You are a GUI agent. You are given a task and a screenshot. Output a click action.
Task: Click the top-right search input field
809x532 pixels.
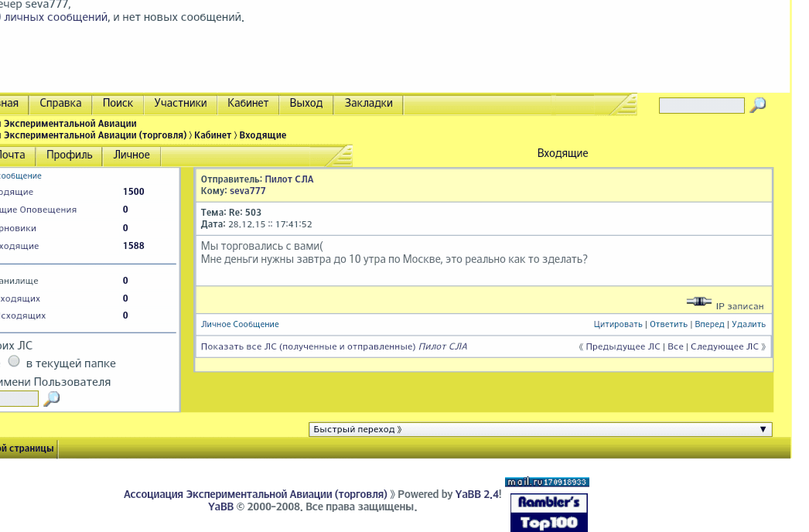701,106
